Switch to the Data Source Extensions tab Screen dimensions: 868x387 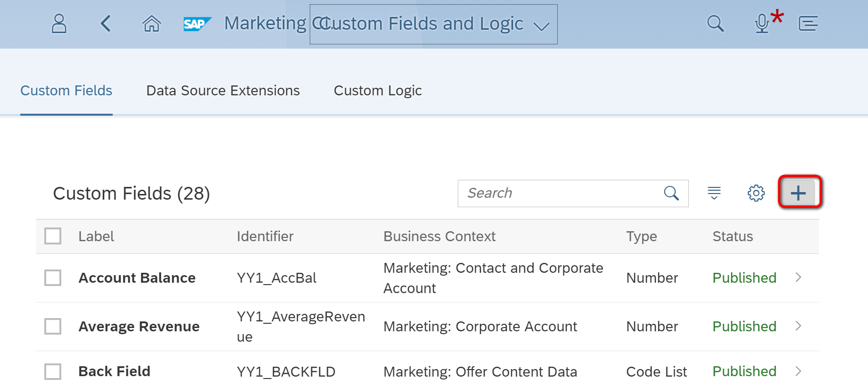(x=223, y=91)
